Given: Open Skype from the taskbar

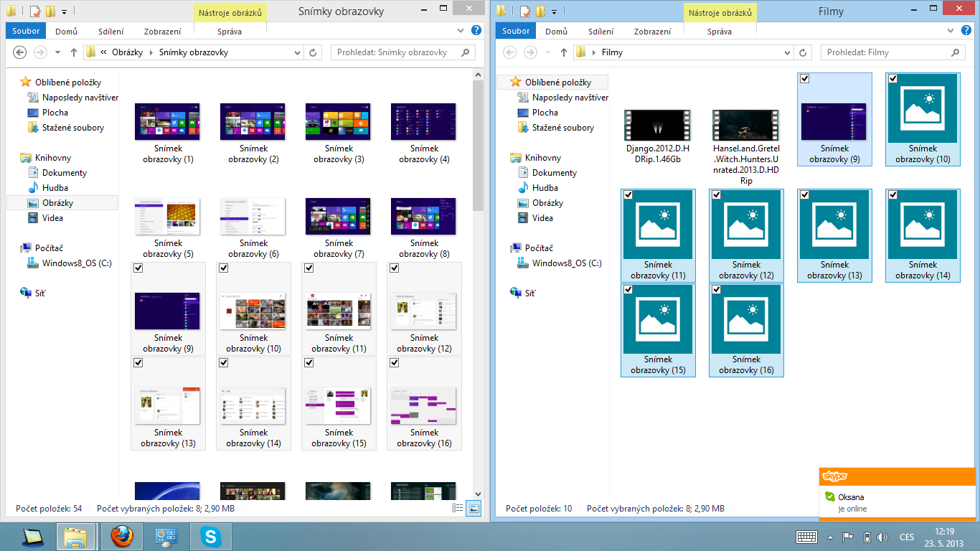Looking at the screenshot, I should pos(211,537).
